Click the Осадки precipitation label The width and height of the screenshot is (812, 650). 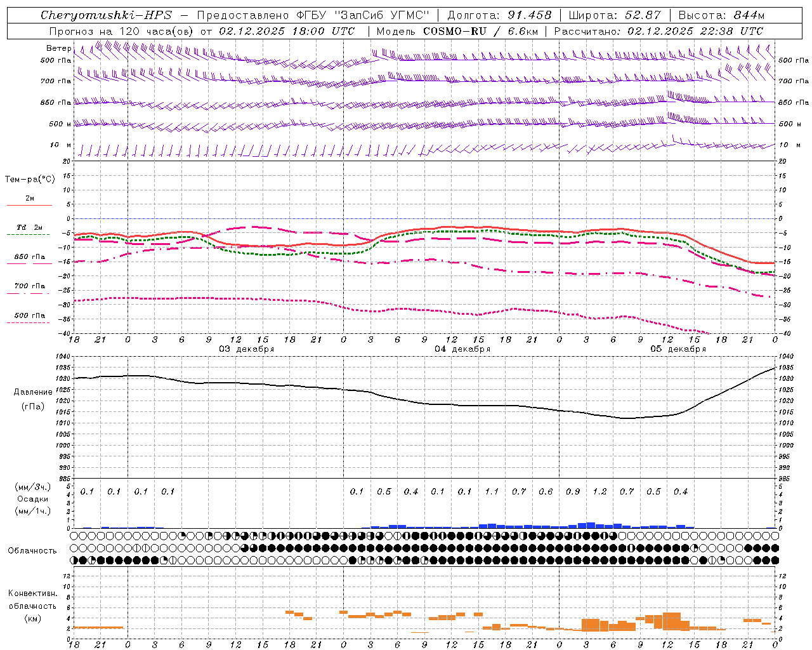click(33, 499)
